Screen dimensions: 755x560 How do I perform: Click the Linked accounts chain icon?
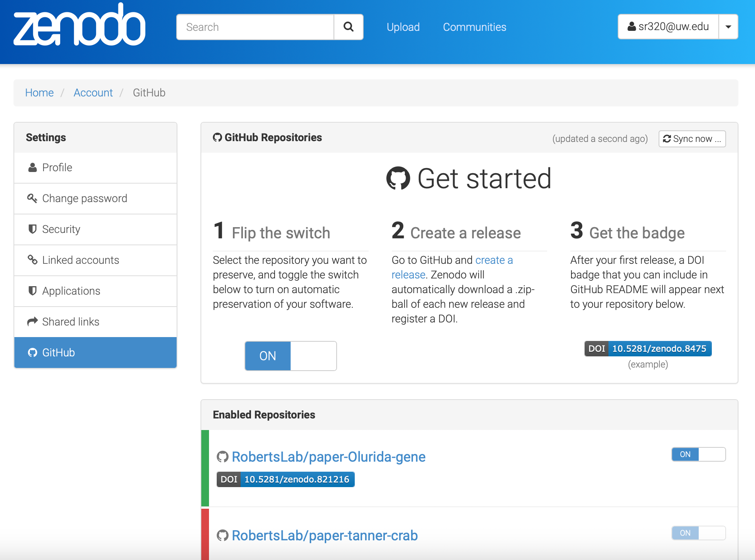[x=32, y=260]
